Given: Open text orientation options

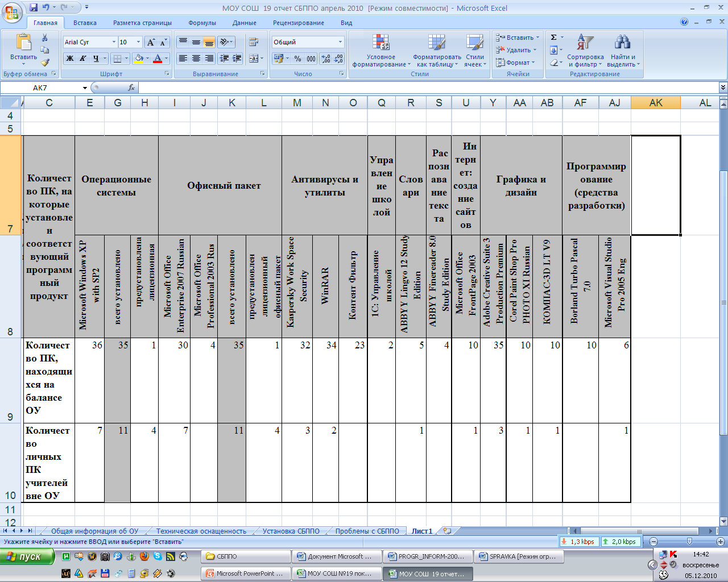Looking at the screenshot, I should point(226,42).
